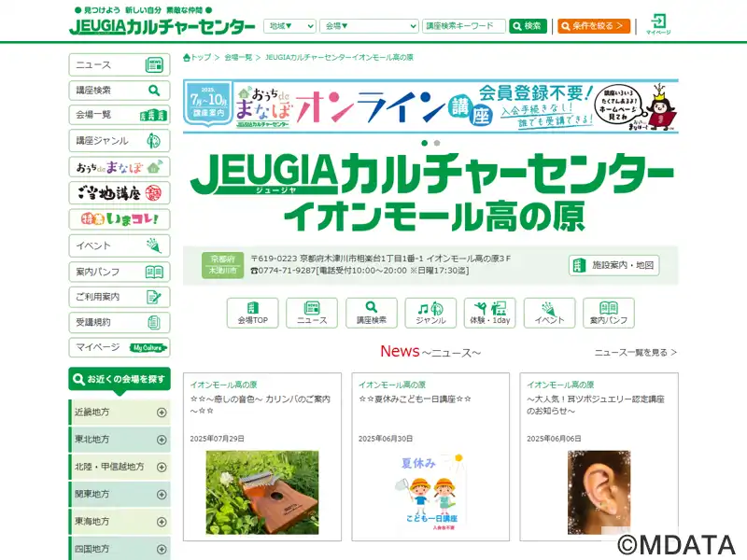The height and width of the screenshot is (560, 747).
Task: Click the 会場TOP icon button
Action: (252, 313)
